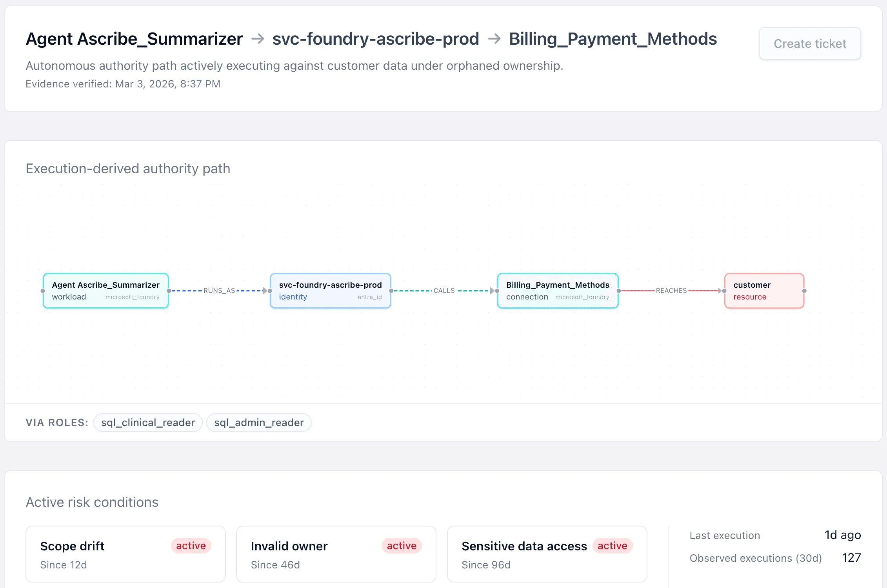
Task: Click the connector dot left of the workload node
Action: (42, 290)
